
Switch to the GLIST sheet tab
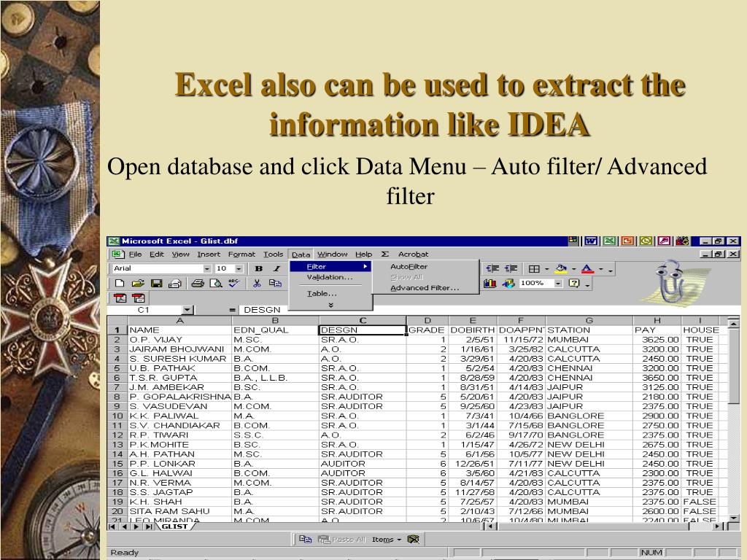tap(174, 526)
